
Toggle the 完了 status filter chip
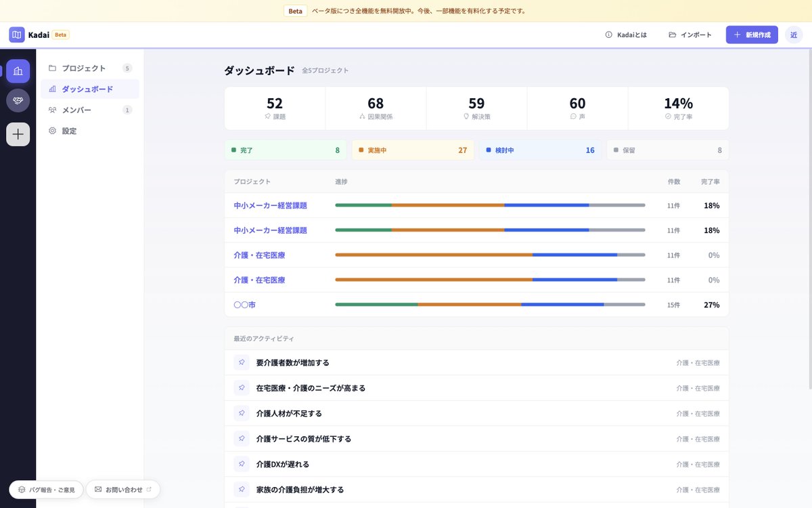285,150
